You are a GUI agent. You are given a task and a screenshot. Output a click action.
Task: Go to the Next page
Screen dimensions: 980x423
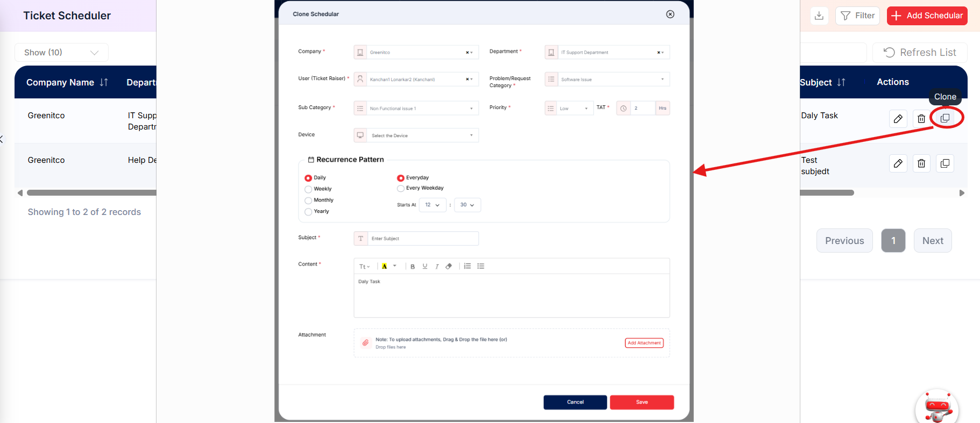point(933,241)
